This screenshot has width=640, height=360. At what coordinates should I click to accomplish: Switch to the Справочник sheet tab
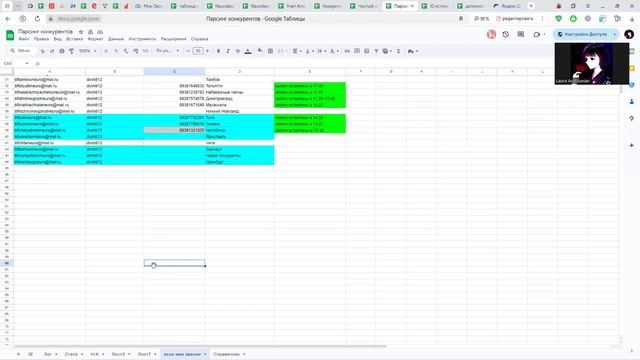(x=227, y=354)
